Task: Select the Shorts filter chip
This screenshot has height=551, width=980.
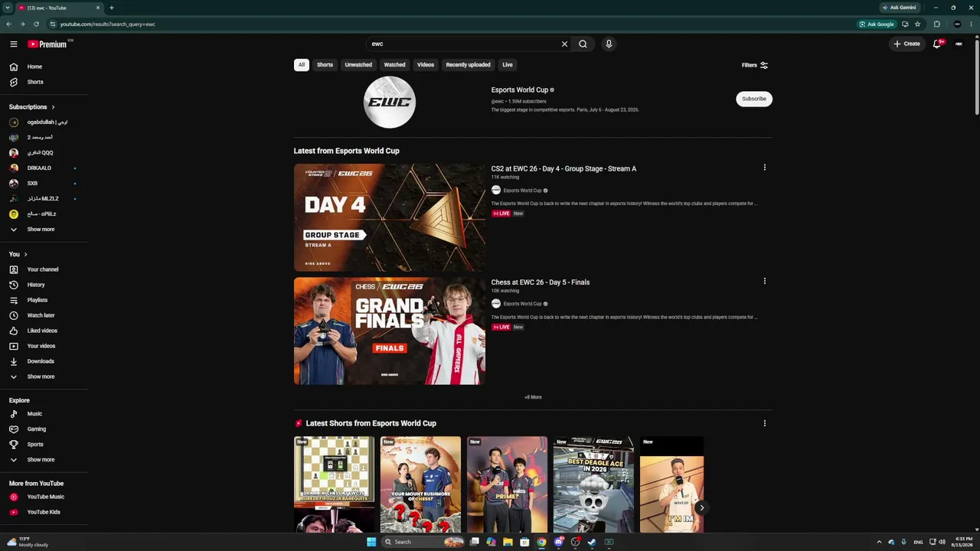Action: (x=325, y=65)
